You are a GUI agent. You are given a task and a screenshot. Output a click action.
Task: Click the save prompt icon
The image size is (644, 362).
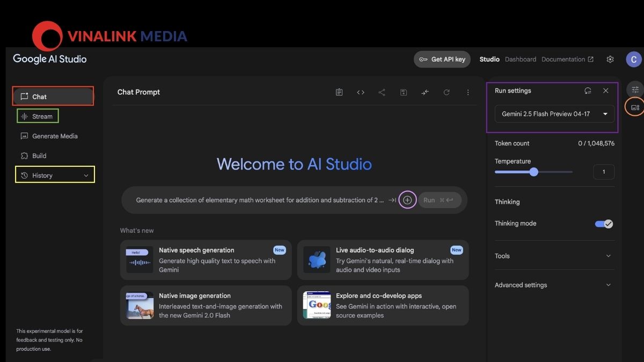[404, 92]
